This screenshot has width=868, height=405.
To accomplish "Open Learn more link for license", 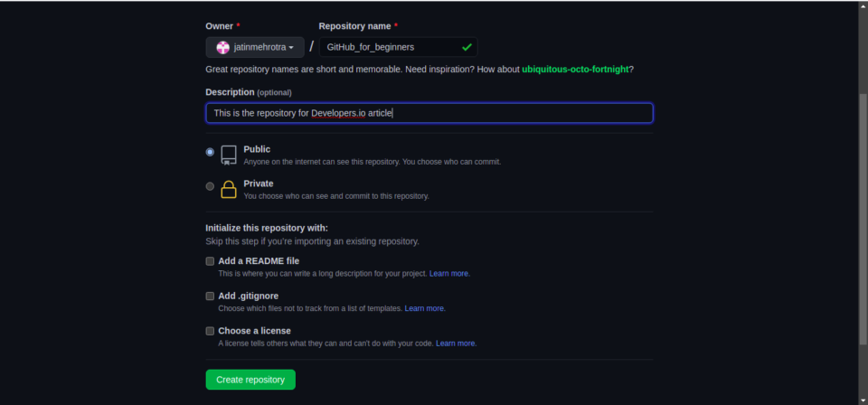I will click(455, 344).
